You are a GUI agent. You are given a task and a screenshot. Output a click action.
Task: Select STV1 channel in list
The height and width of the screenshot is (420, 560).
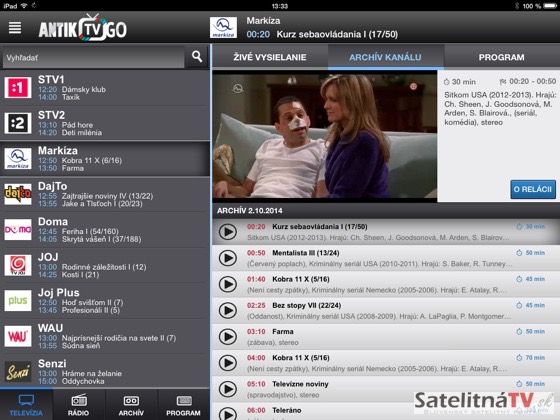point(105,88)
